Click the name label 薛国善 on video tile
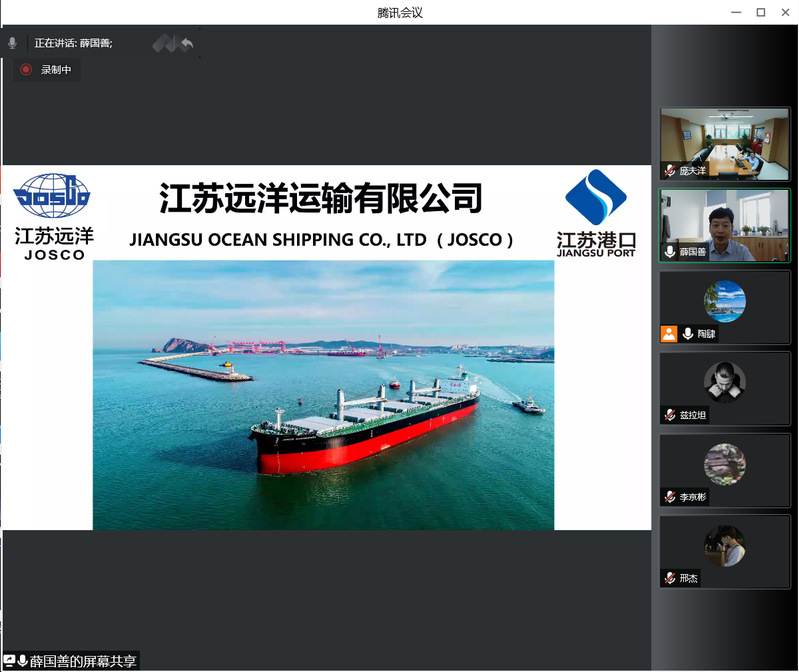Screen dimensions: 799x672 693,252
